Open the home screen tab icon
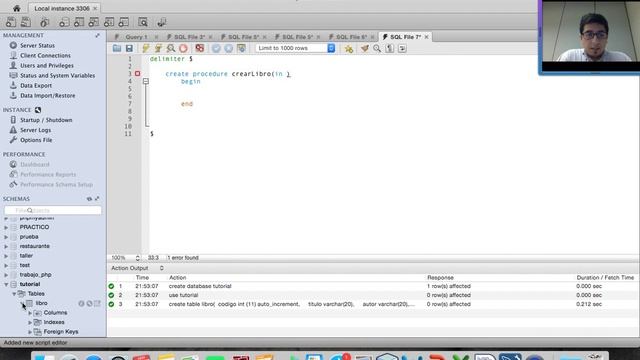The image size is (640, 360). [x=16, y=8]
